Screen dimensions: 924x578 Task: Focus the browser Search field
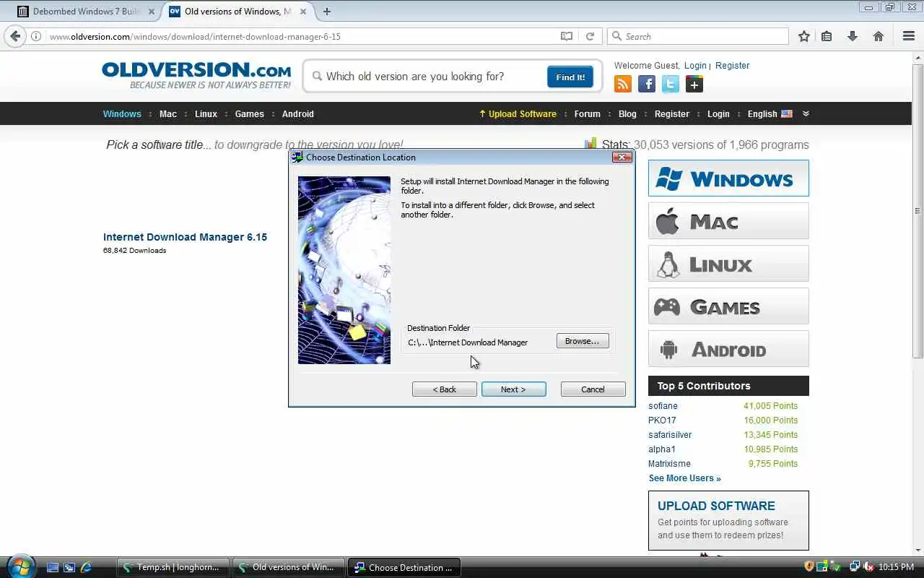coord(698,36)
